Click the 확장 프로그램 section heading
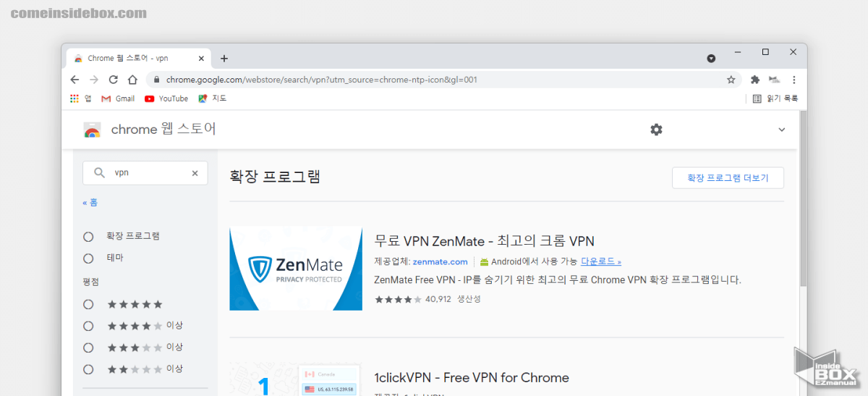The image size is (868, 396). click(275, 177)
